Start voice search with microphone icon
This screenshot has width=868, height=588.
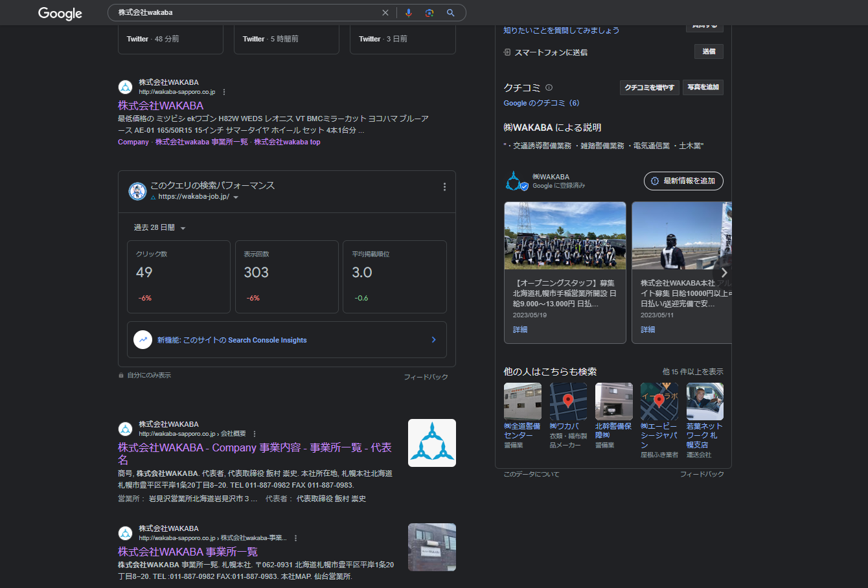tap(409, 13)
